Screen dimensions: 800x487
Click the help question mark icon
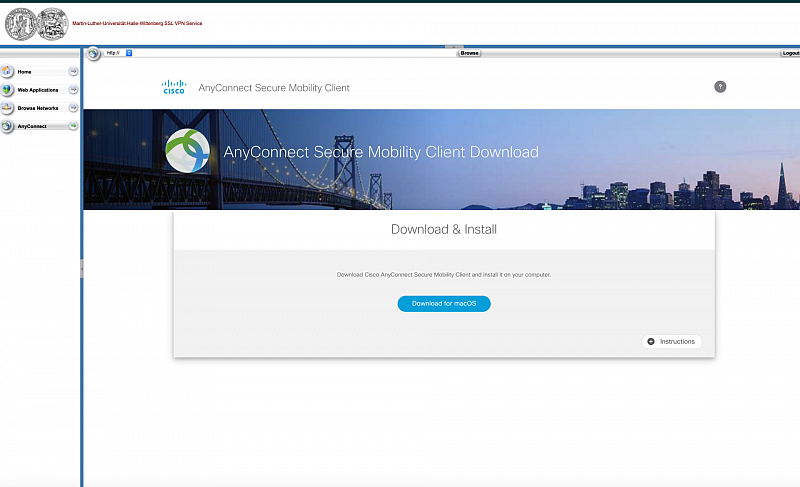(720, 87)
